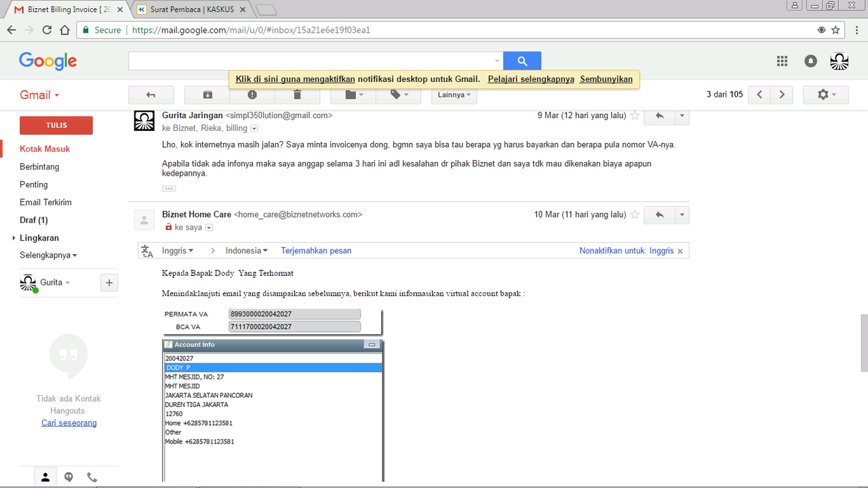Click Terjemahkan pesan link
The height and width of the screenshot is (488, 868).
click(x=316, y=251)
